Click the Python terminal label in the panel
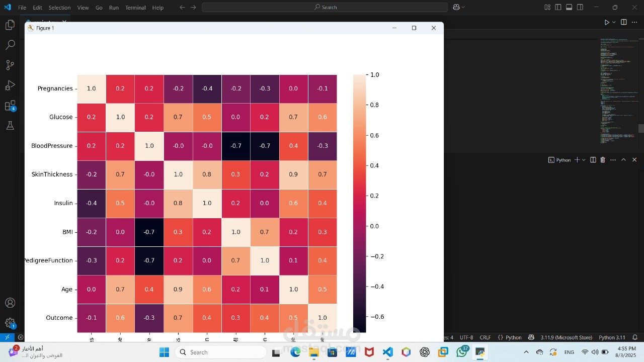 [x=559, y=160]
